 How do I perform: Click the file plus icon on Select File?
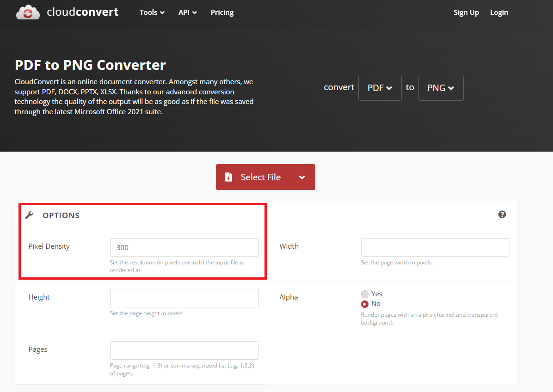[x=228, y=177]
